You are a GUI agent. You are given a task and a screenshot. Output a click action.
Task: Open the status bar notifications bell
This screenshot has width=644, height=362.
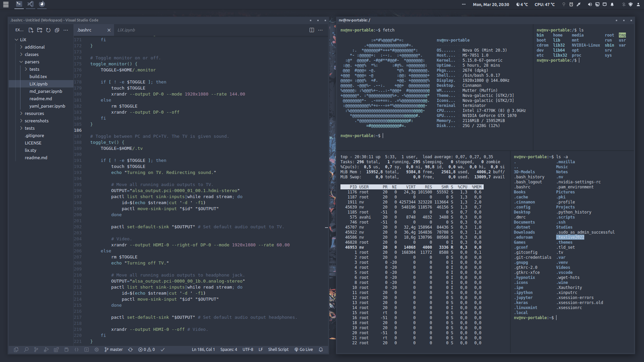click(x=321, y=350)
